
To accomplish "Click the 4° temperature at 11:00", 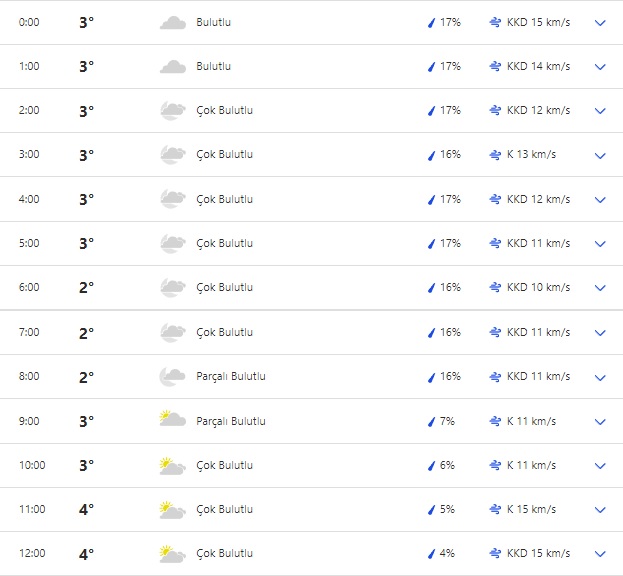I will pos(87,509).
